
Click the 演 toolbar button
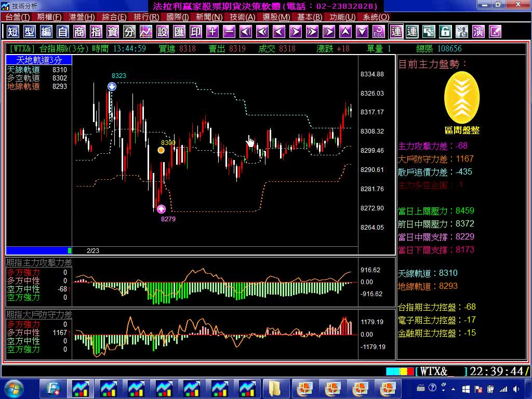coord(478,32)
